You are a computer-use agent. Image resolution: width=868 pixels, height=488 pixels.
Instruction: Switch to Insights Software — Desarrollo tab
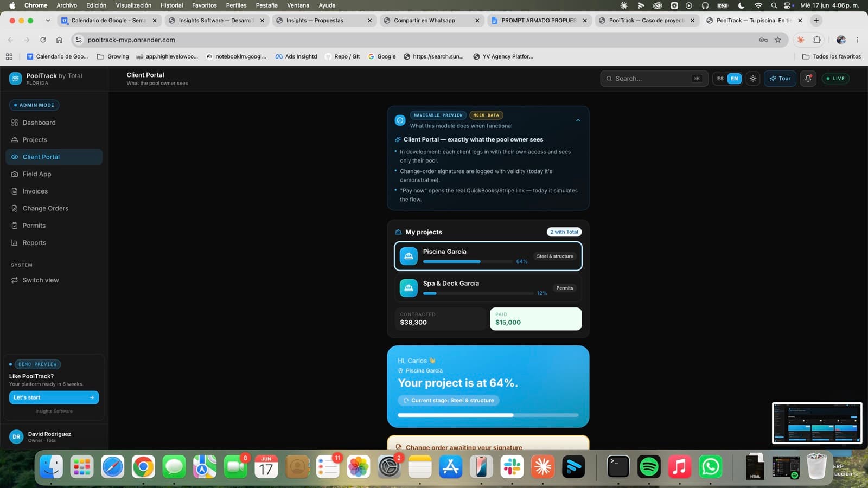point(216,21)
